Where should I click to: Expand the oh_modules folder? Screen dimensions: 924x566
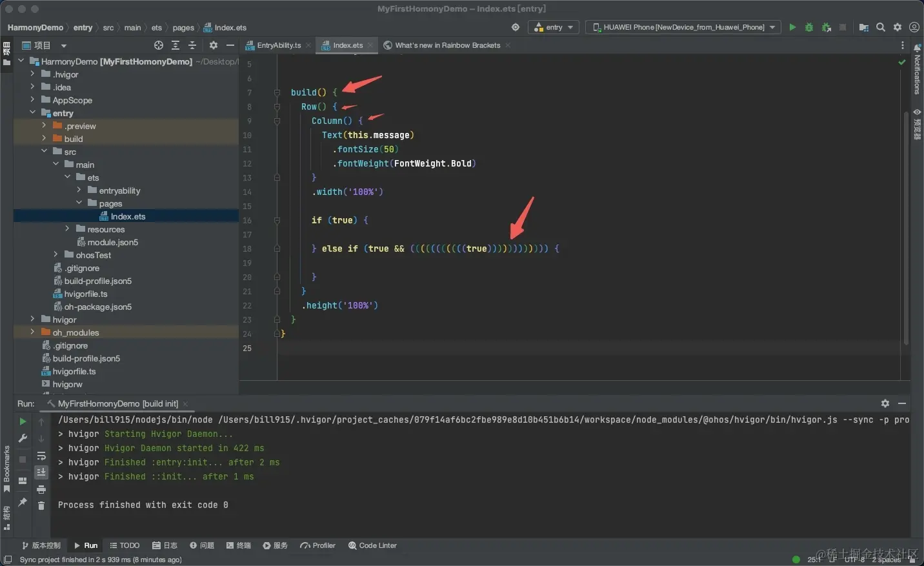pyautogui.click(x=32, y=332)
